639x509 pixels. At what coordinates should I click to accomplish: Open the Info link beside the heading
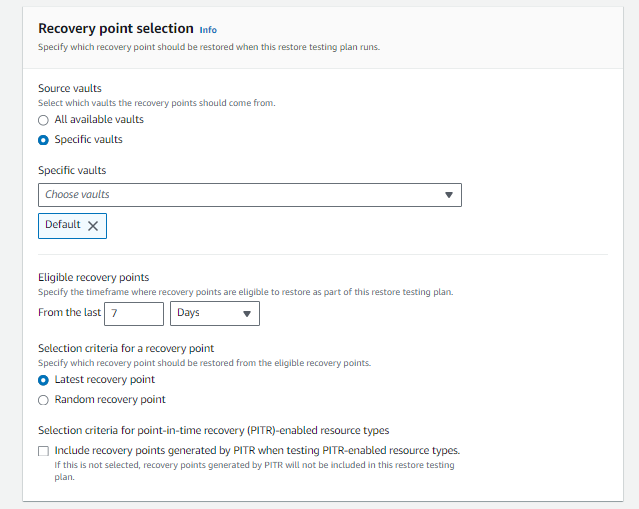point(208,30)
